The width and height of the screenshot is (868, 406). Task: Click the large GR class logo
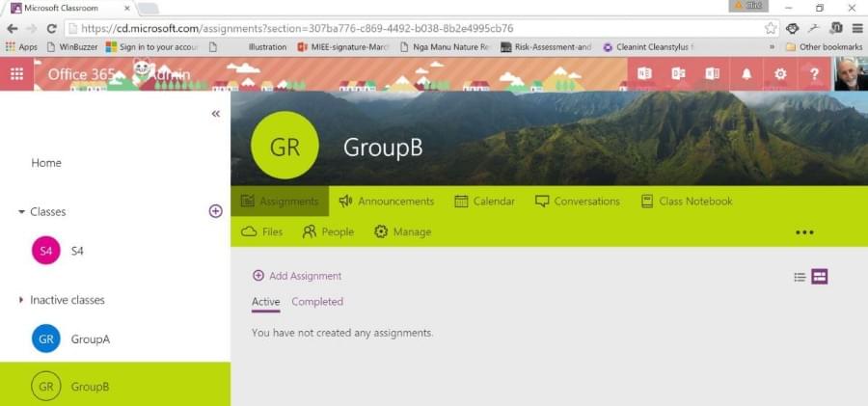coord(285,145)
